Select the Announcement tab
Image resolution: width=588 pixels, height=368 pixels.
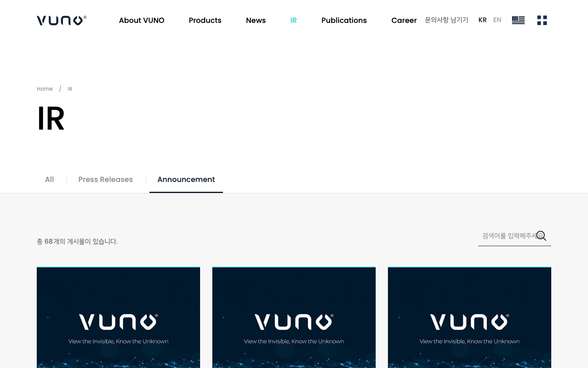186,180
